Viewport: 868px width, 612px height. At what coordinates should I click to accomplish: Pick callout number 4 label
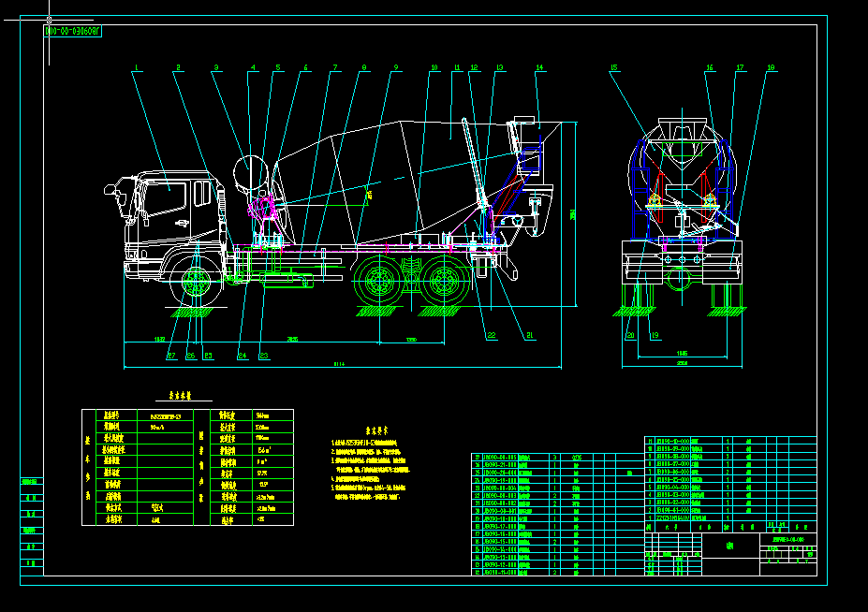click(253, 67)
